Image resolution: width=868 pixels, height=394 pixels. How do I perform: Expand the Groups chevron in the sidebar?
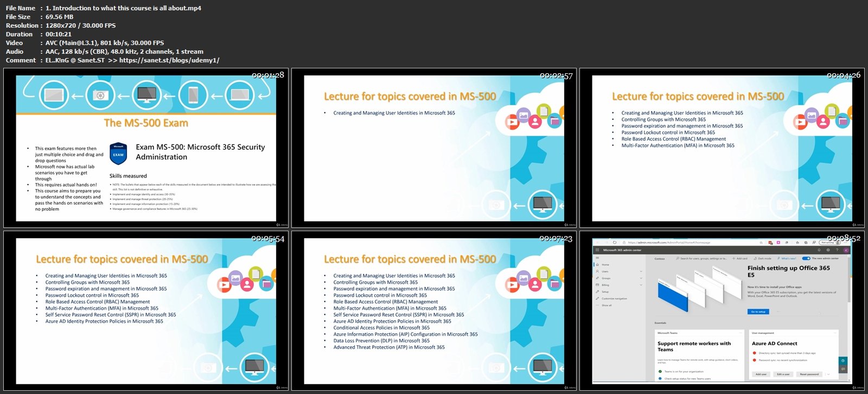(641, 278)
